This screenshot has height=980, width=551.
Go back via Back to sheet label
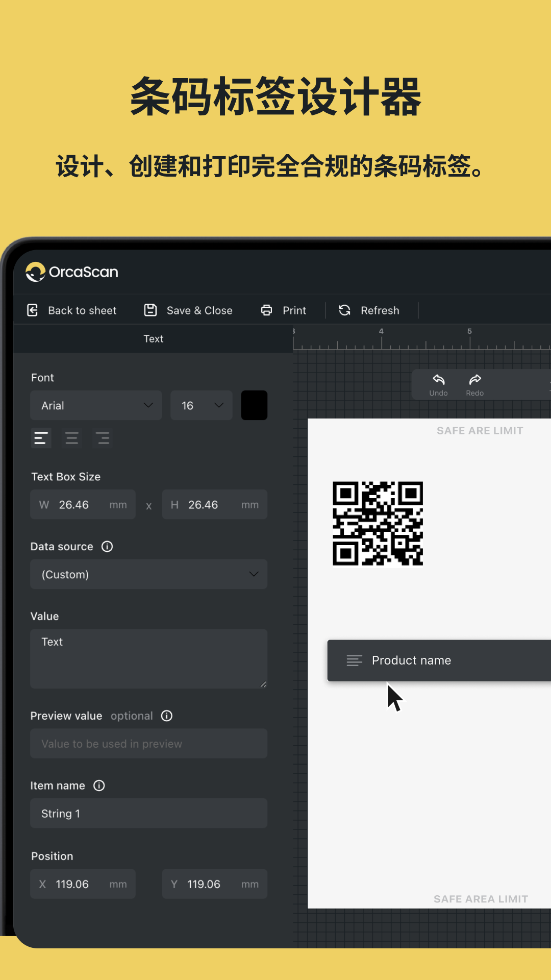[82, 310]
